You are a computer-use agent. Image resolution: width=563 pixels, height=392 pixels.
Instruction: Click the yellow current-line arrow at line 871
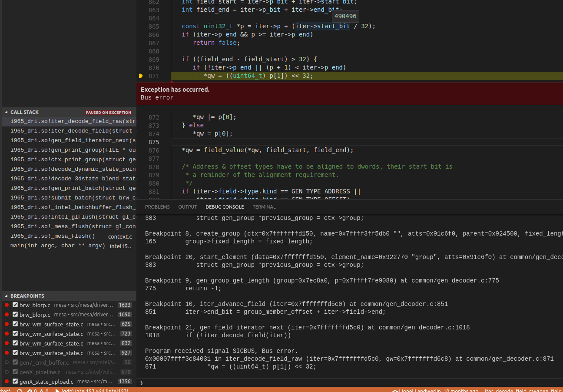pos(141,76)
